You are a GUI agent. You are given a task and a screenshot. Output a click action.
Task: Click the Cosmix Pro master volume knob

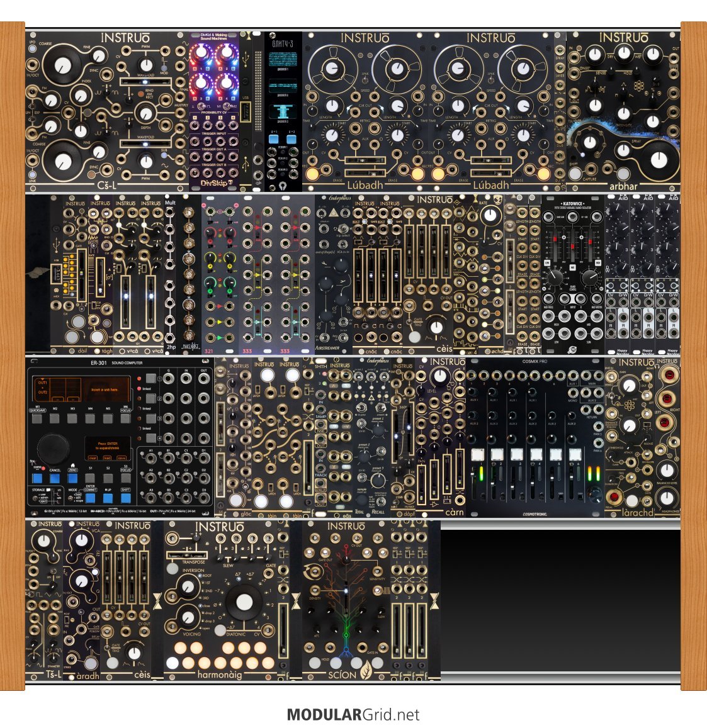[594, 493]
